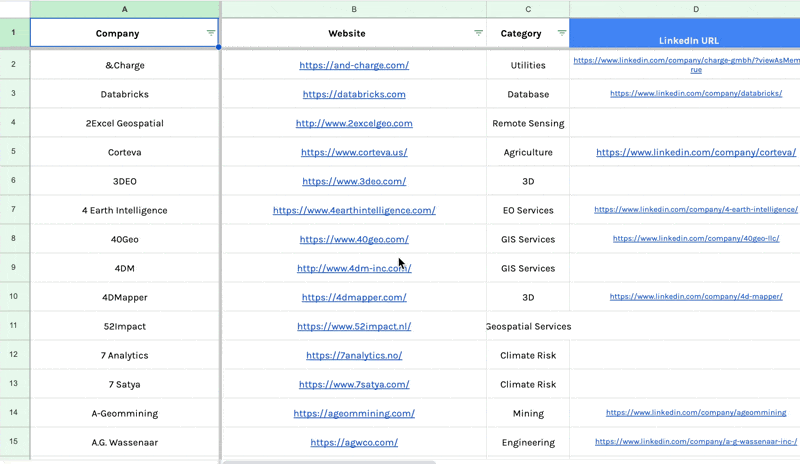800x464 pixels.
Task: Open the 7satya.com website link
Action: (354, 385)
